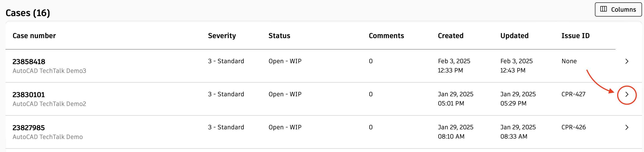The height and width of the screenshot is (152, 644).
Task: Open case 23858418
Action: (x=29, y=61)
